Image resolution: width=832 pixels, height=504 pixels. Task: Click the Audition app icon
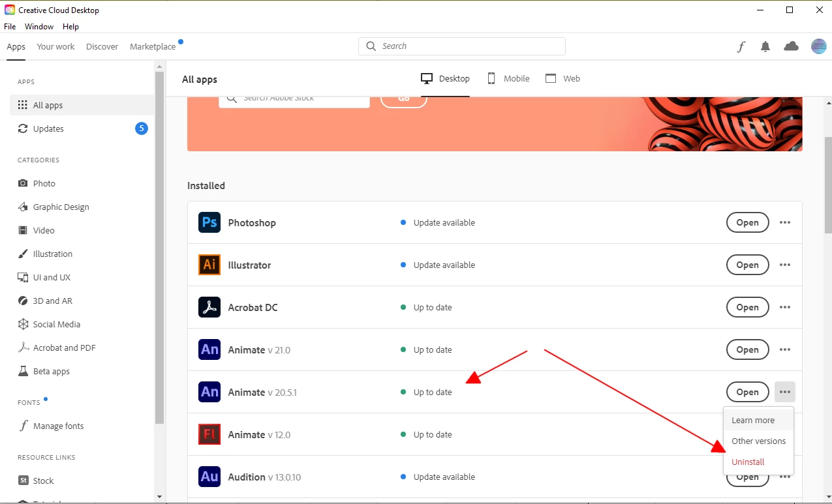coord(209,477)
